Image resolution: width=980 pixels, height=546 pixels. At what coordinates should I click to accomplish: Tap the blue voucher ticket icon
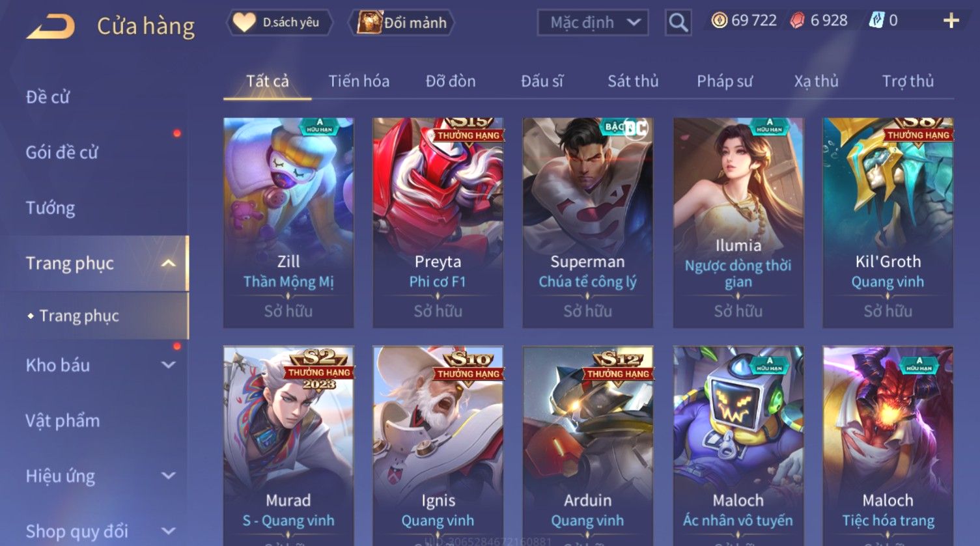pos(876,21)
